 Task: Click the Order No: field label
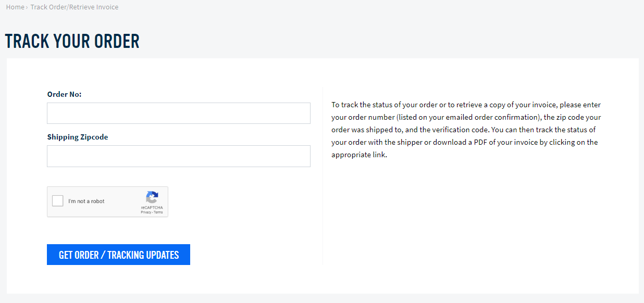pyautogui.click(x=65, y=94)
